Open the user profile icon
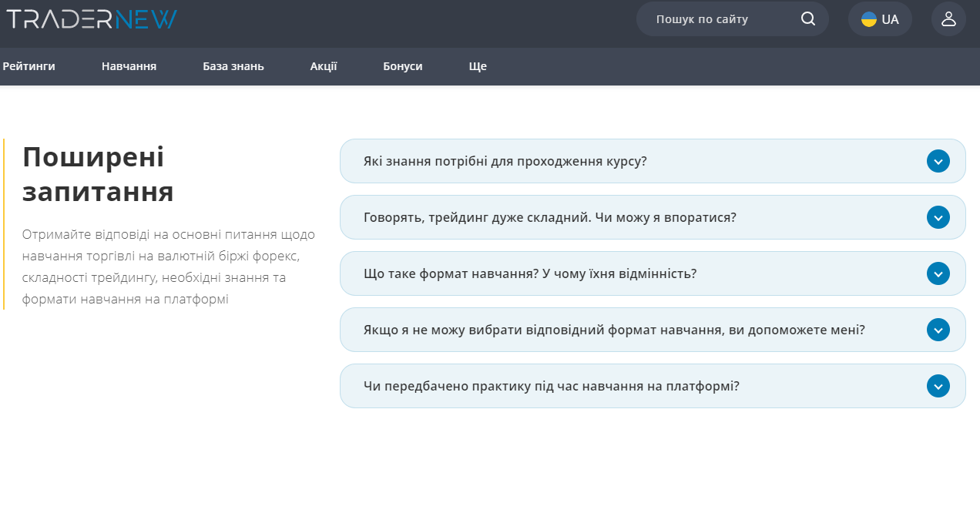Image resolution: width=980 pixels, height=513 pixels. tap(948, 19)
